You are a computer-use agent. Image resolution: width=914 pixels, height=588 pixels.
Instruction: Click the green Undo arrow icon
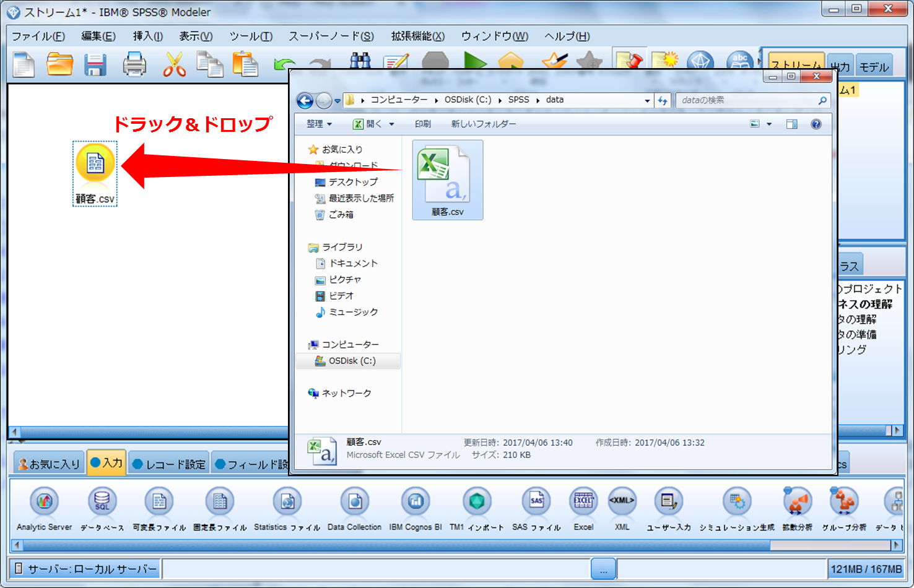284,64
